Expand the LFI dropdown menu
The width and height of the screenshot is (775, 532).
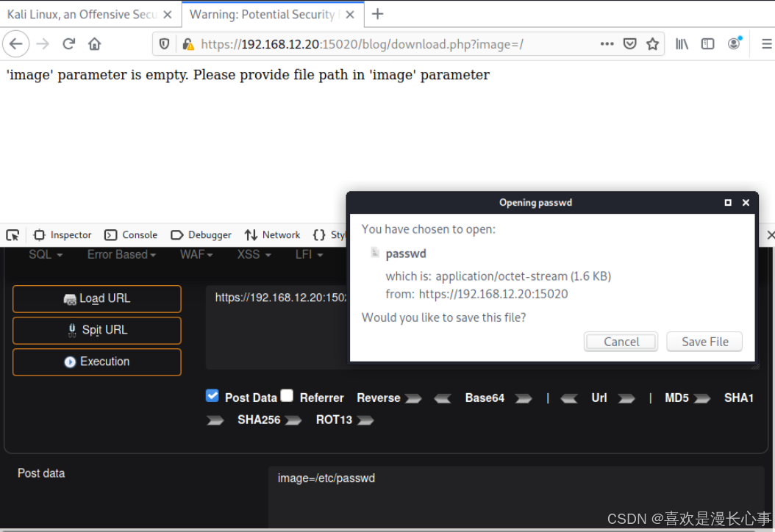pyautogui.click(x=309, y=254)
